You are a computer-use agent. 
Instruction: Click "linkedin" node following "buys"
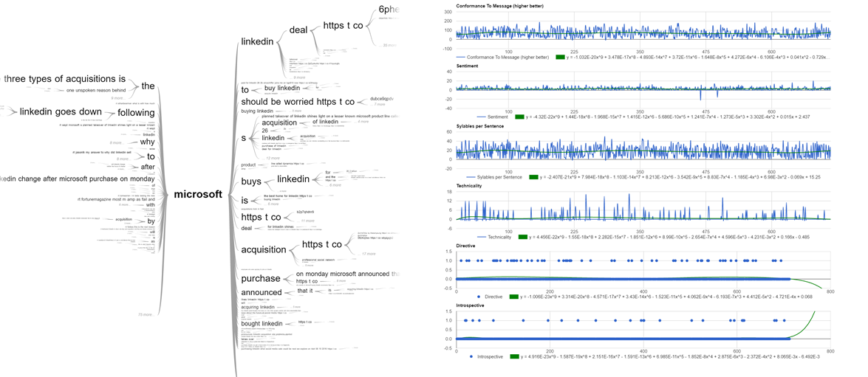pyautogui.click(x=293, y=179)
